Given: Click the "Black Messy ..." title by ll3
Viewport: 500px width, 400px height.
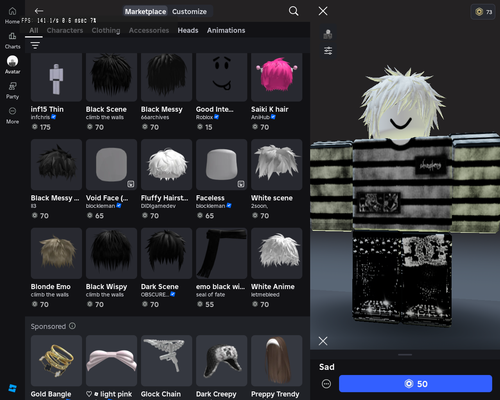Looking at the screenshot, I should 55,198.
